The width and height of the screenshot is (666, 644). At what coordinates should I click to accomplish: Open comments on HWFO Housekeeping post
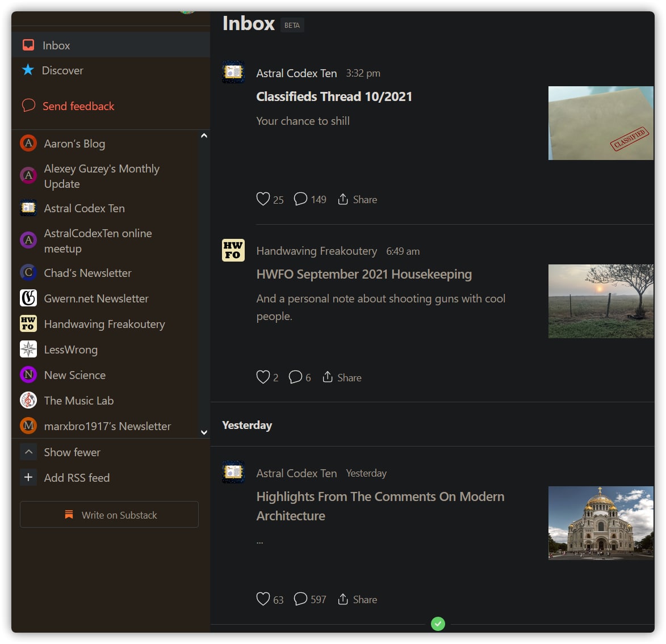click(x=299, y=377)
